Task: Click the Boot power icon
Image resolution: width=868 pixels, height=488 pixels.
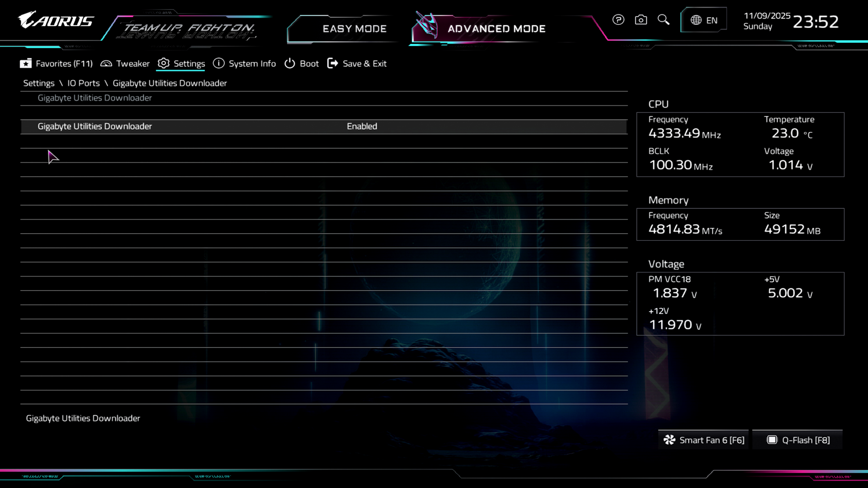Action: point(290,64)
